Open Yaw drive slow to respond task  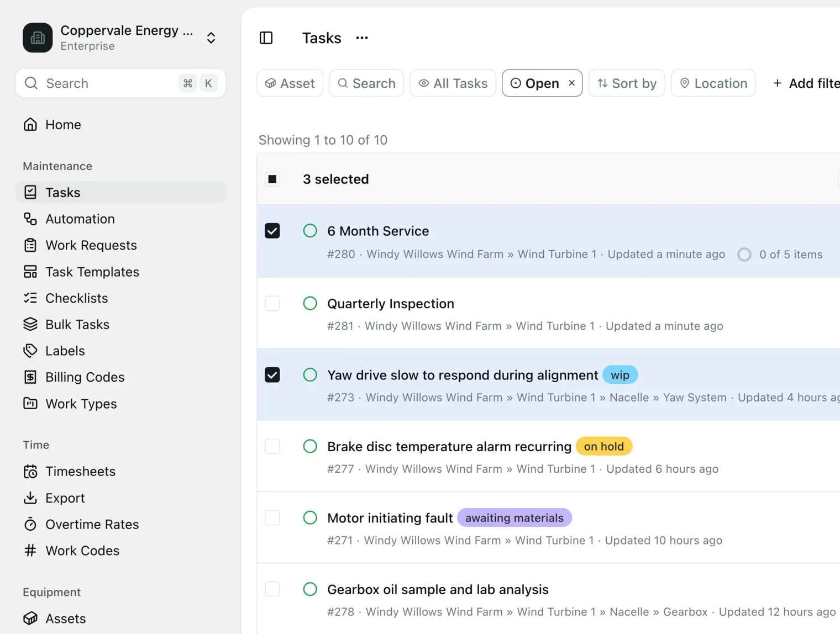click(463, 375)
